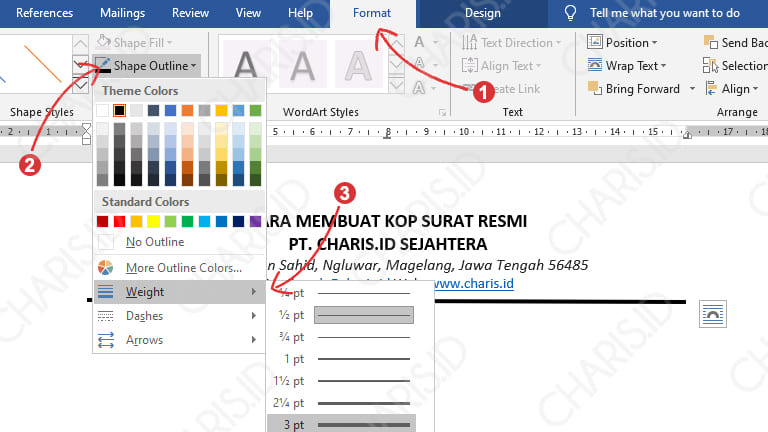Open the Dashes submenu
Screen dimensions: 768x432
179,316
